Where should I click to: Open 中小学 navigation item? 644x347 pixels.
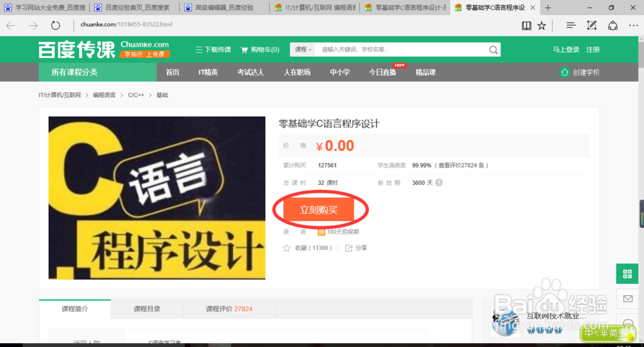[339, 72]
